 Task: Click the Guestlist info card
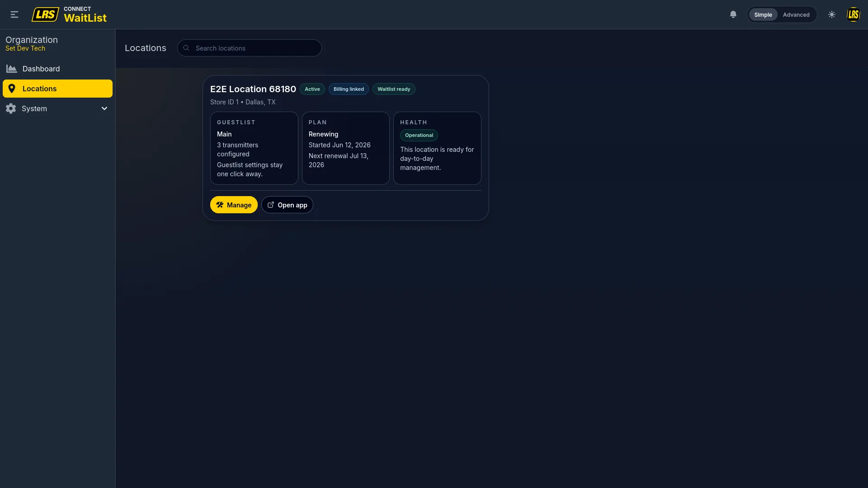[254, 148]
